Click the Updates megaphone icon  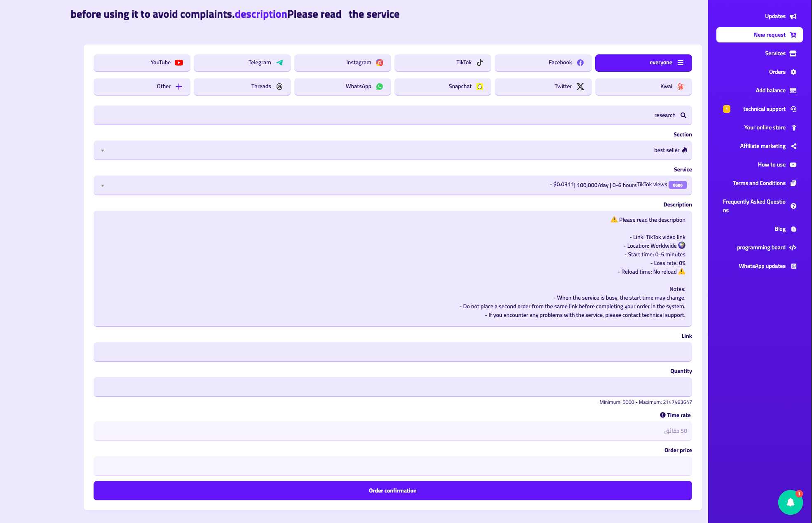pyautogui.click(x=793, y=16)
